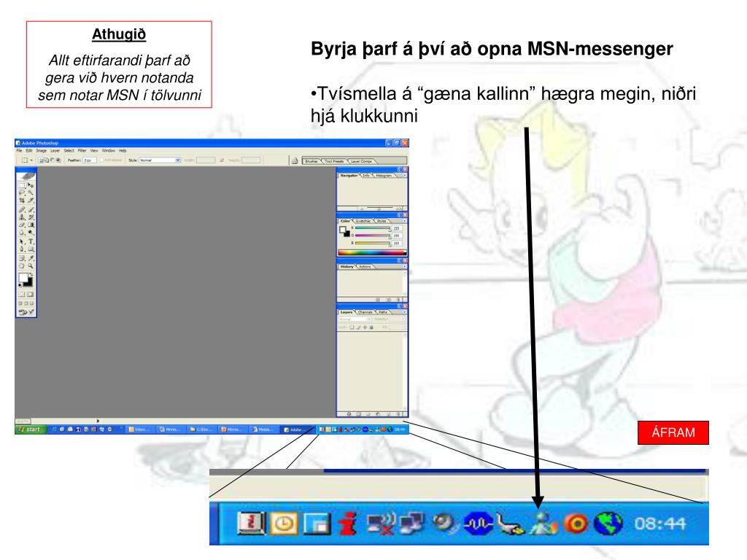Toggle Lock transparent pixels in Layers panel
The width and height of the screenshot is (747, 560).
352,327
